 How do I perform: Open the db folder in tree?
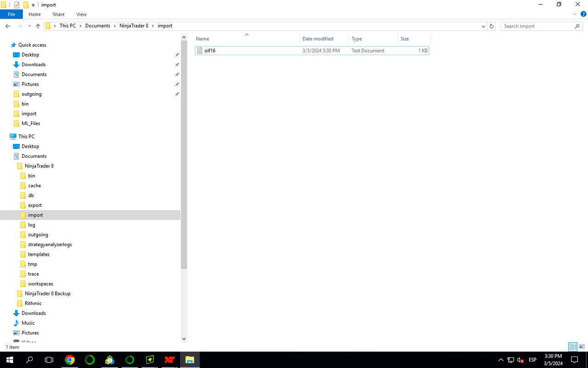[x=31, y=195]
